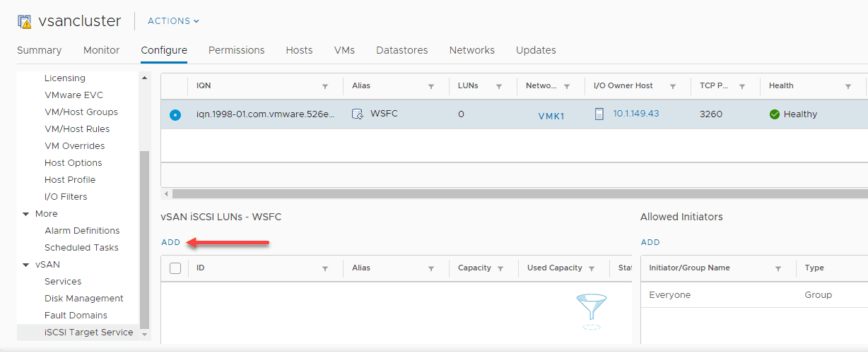Open VM/Host Rules settings
This screenshot has height=353, width=868.
point(77,129)
